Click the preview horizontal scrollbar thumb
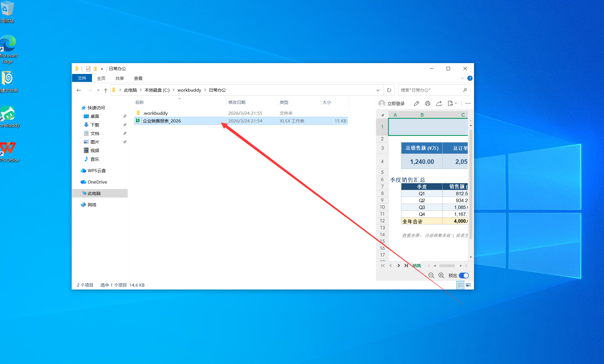 (x=447, y=266)
